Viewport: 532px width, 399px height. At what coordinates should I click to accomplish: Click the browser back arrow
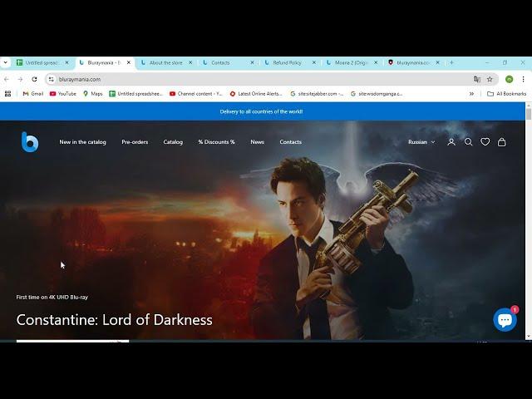coord(7,79)
